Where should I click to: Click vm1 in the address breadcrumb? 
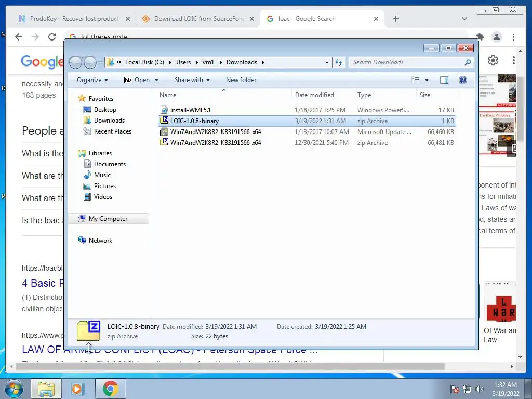tap(208, 62)
